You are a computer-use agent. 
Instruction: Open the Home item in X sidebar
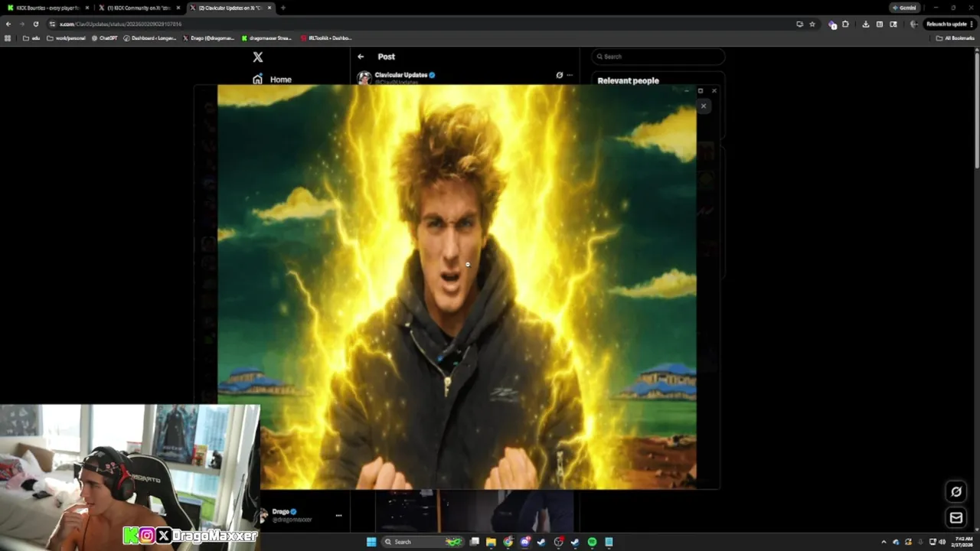(273, 80)
